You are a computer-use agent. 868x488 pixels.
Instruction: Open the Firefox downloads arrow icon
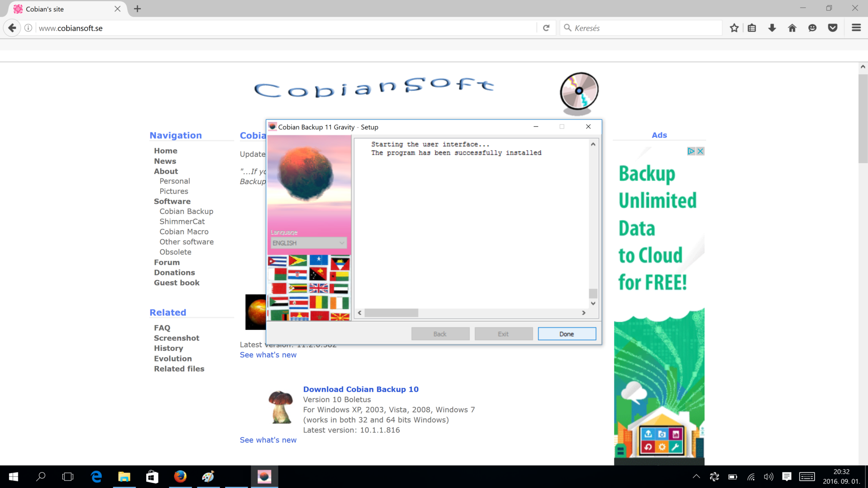click(772, 28)
